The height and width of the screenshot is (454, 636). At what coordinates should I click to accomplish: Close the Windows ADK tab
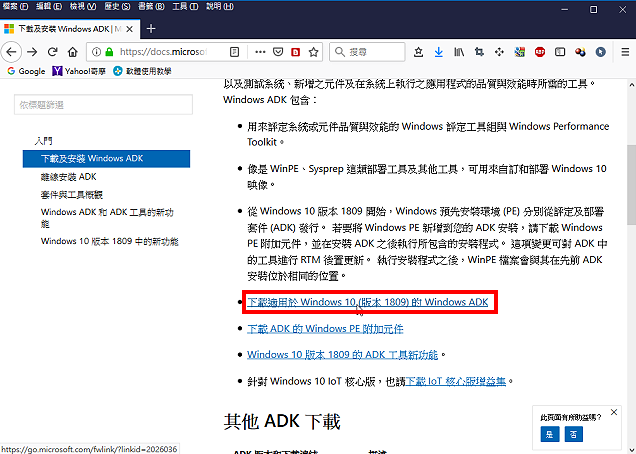(129, 29)
